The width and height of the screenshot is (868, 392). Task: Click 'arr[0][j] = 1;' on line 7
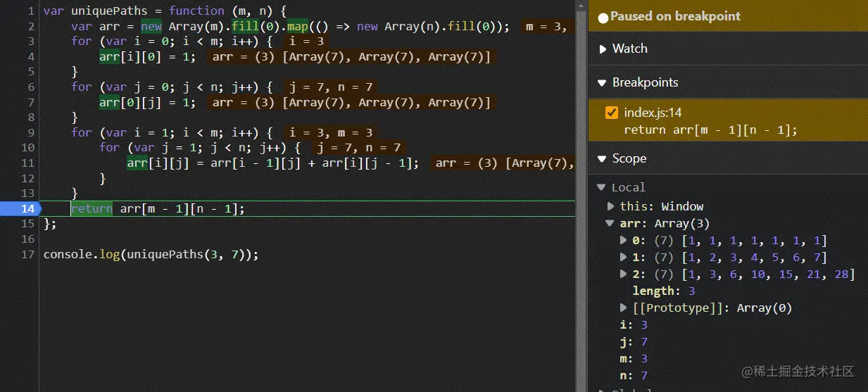point(148,102)
